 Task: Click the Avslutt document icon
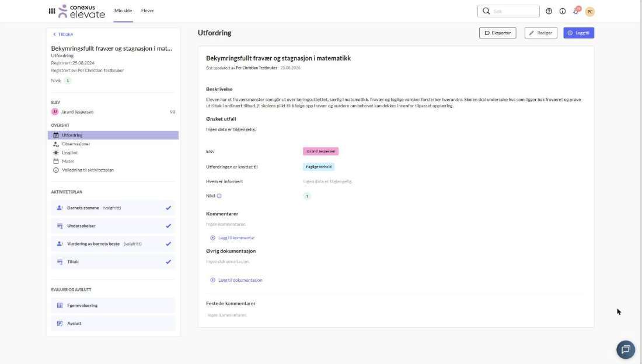pos(60,324)
